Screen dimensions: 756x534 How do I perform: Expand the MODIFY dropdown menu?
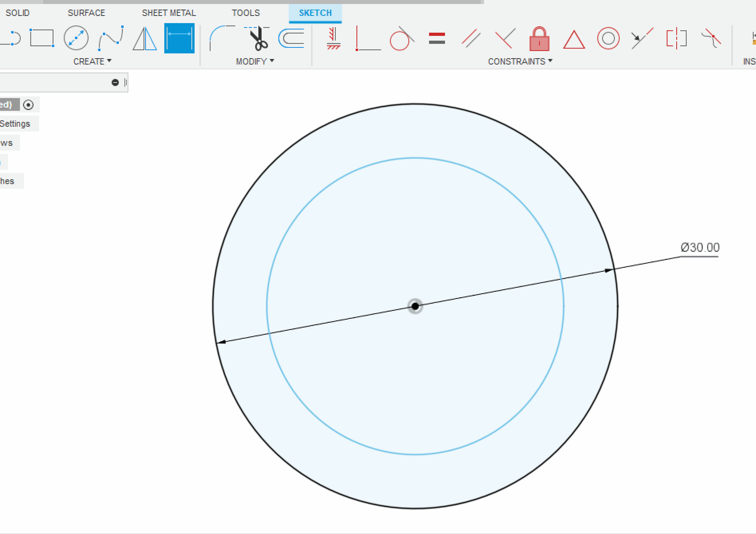tap(255, 61)
